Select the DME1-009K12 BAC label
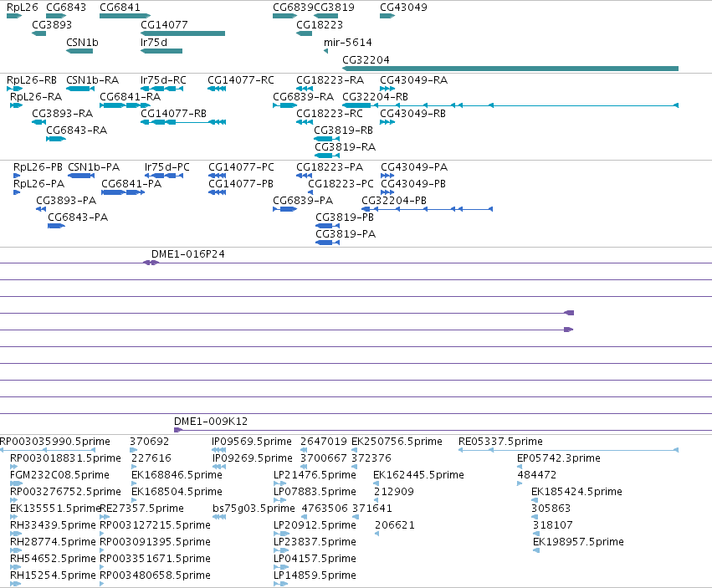712x588 pixels. click(211, 422)
